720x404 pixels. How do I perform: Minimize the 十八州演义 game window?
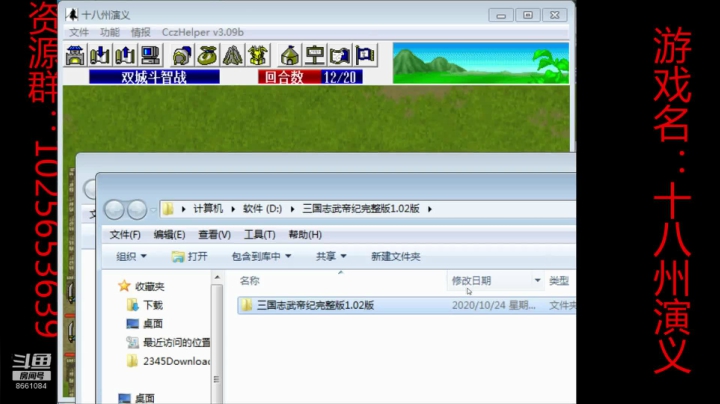tap(501, 15)
